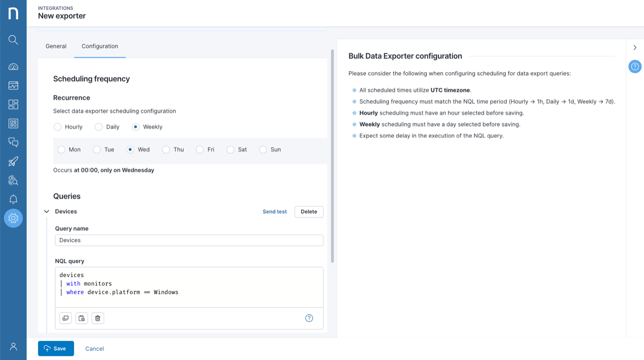Collapse the Devices query section
This screenshot has width=644, height=360.
(46, 211)
